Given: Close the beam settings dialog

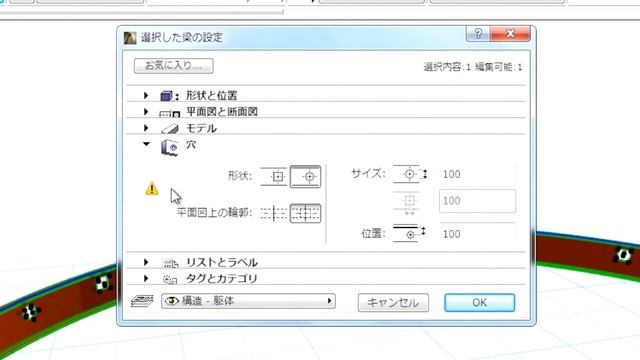Looking at the screenshot, I should click(510, 33).
